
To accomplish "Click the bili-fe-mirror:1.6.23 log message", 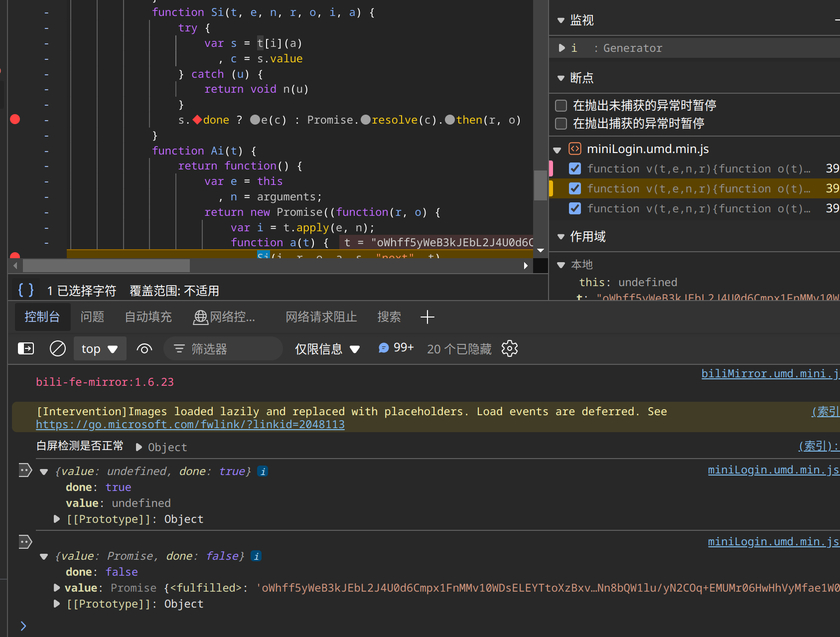I will 105,382.
